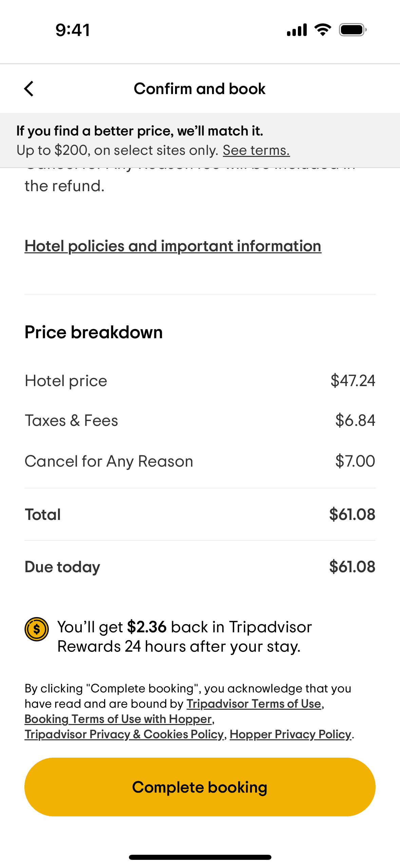Tap the cellular signal bars icon
The width and height of the screenshot is (400, 868).
coord(297,30)
